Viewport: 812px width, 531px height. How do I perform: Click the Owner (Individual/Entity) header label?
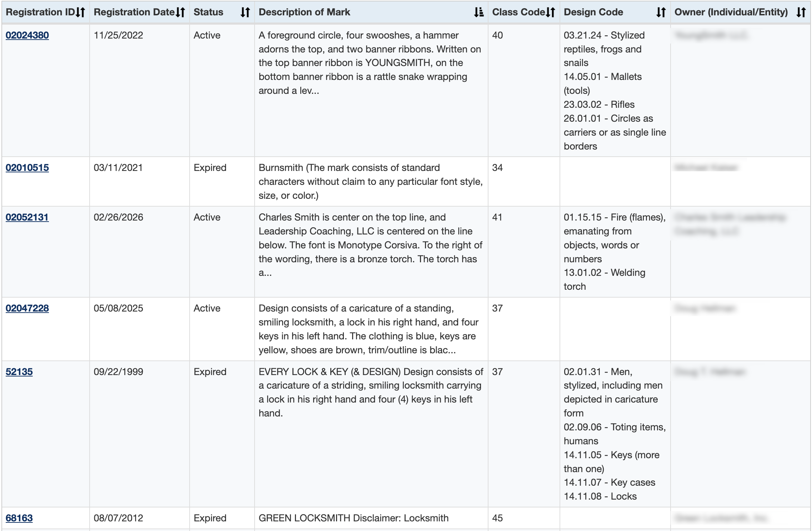[x=731, y=12]
